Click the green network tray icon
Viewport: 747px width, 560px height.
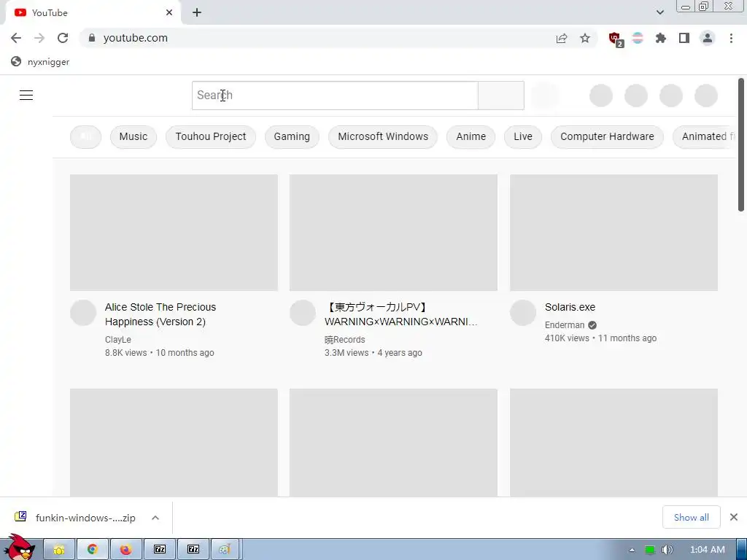(649, 550)
